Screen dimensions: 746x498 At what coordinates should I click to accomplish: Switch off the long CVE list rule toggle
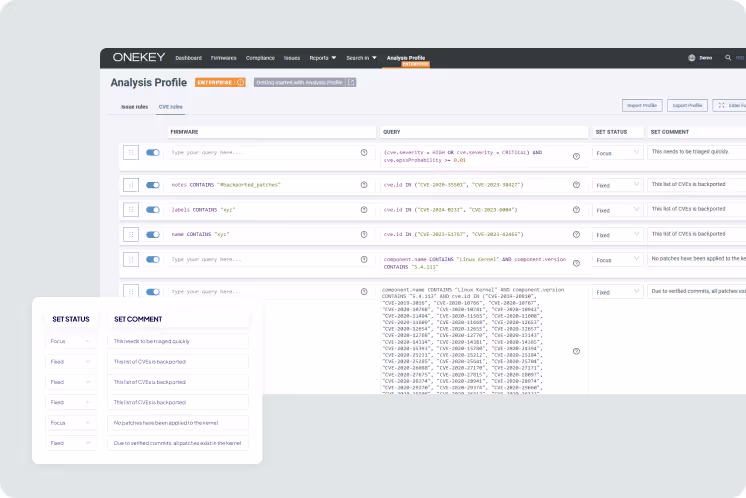coord(153,292)
